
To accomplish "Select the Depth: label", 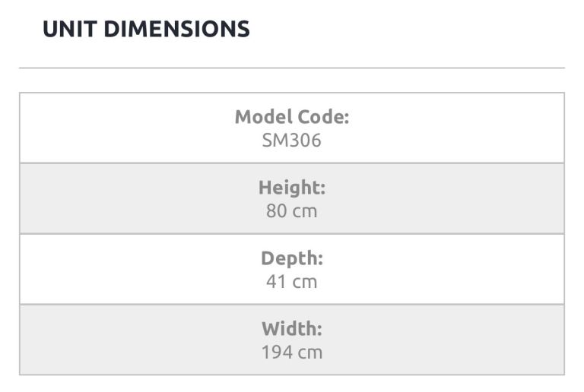I will pos(292,258).
